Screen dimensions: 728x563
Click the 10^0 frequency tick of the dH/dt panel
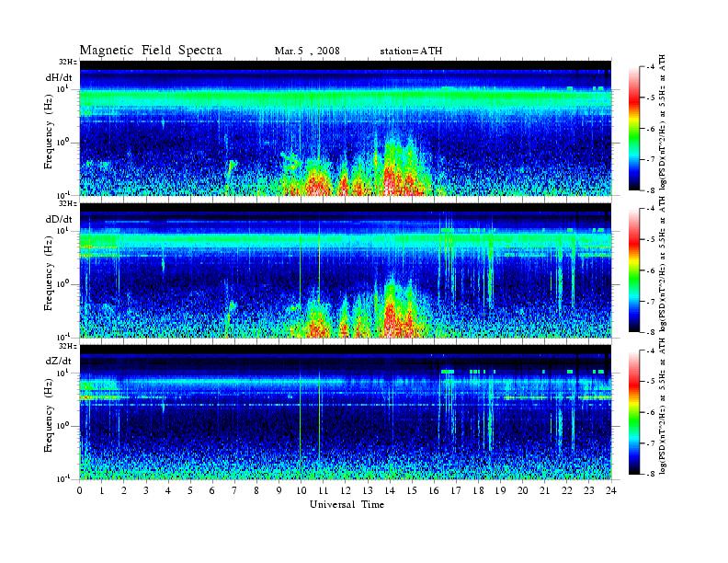click(63, 143)
